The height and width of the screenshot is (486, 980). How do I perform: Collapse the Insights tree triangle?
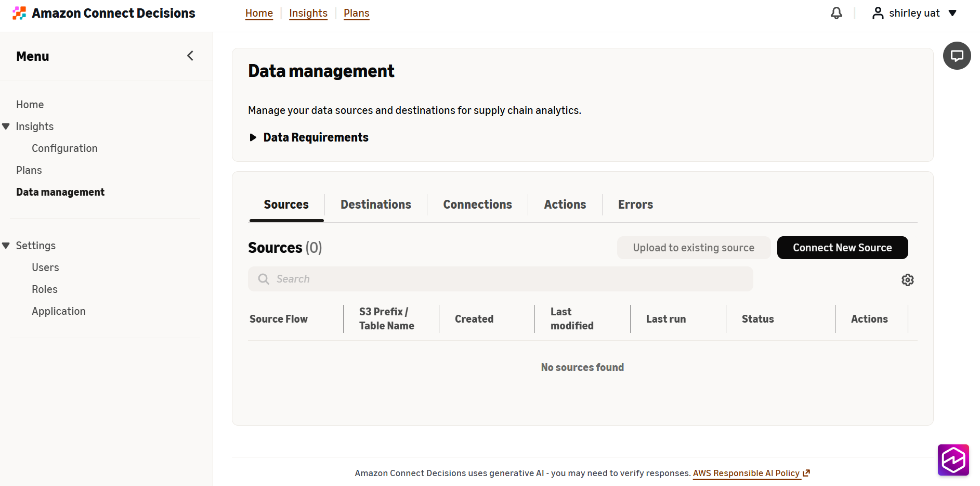tap(6, 126)
